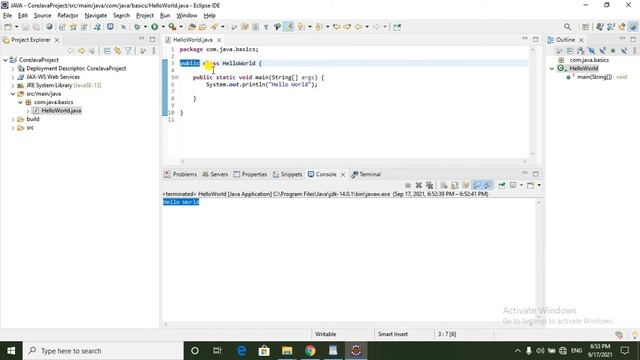Click in Windows search box on taskbar
The image size is (640, 360).
(x=103, y=351)
